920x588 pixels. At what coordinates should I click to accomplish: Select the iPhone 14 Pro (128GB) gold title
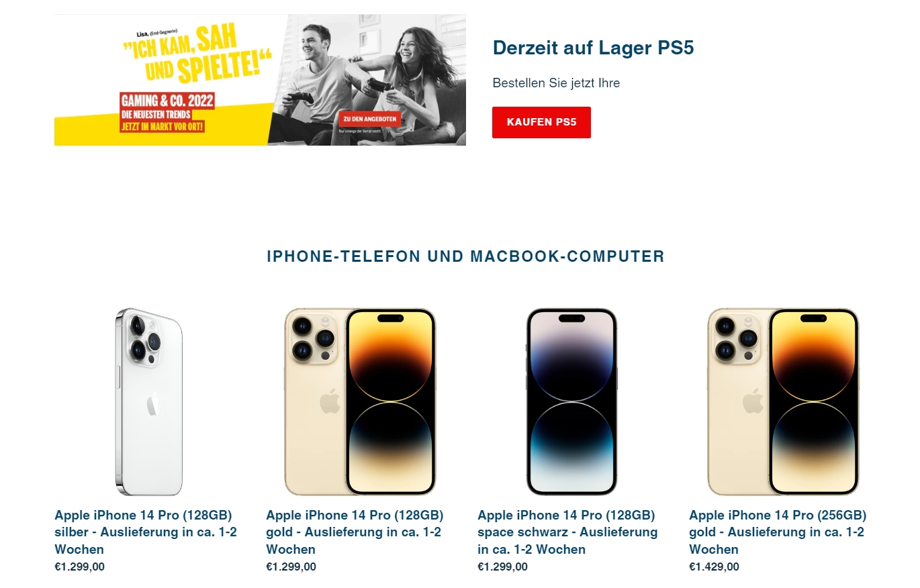(x=355, y=532)
